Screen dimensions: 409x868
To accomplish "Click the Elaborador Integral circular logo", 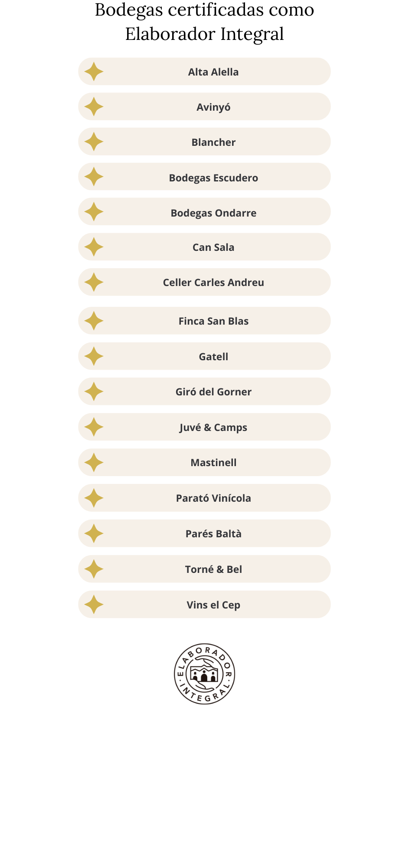I will (x=204, y=674).
